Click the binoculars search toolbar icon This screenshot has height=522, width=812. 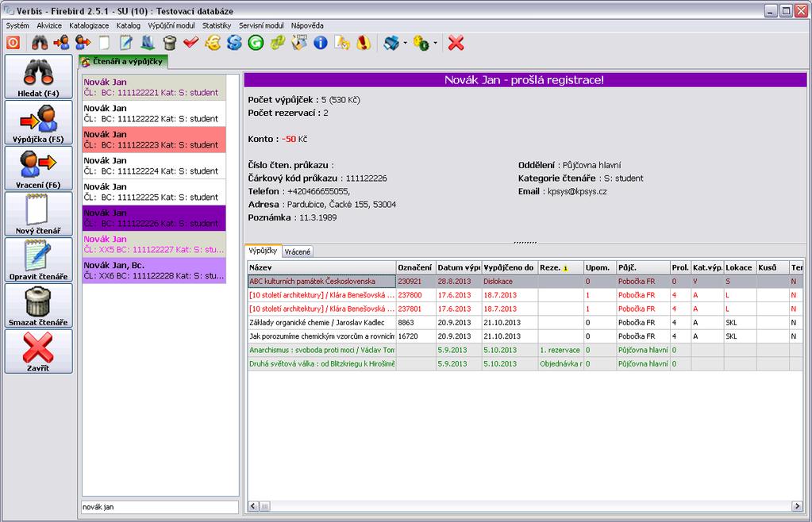pos(40,43)
